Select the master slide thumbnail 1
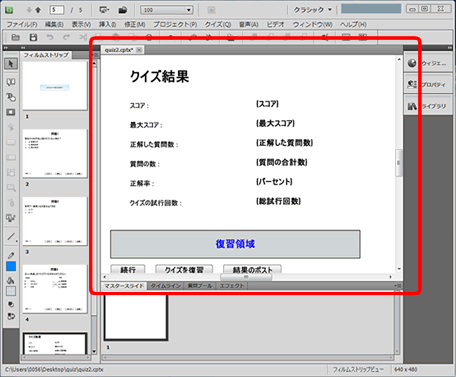Screen dimensions: 456x377 pyautogui.click(x=136, y=317)
